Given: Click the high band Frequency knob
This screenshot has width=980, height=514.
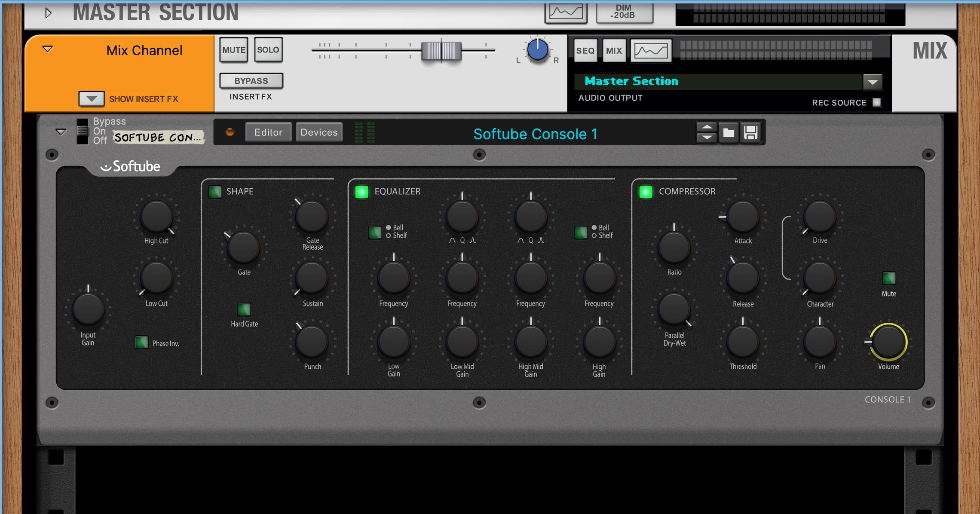Looking at the screenshot, I should (x=599, y=278).
